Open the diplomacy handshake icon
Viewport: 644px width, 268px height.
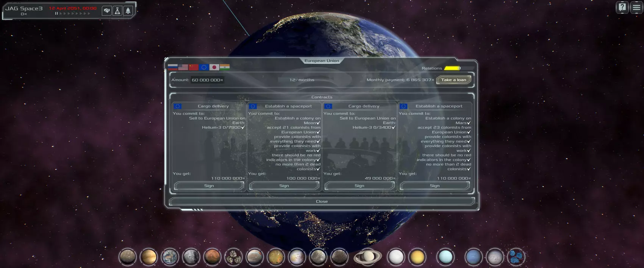point(107,11)
